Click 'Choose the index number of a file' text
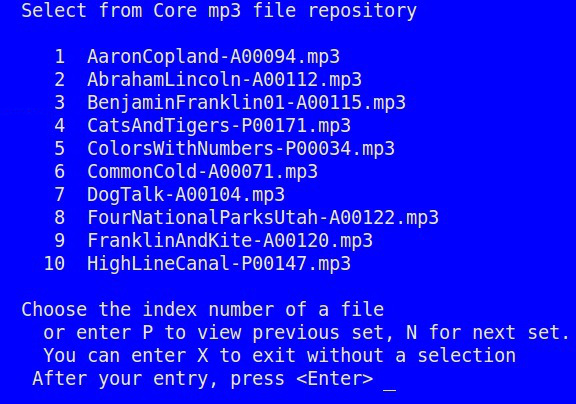Image resolution: width=576 pixels, height=404 pixels. click(x=203, y=310)
